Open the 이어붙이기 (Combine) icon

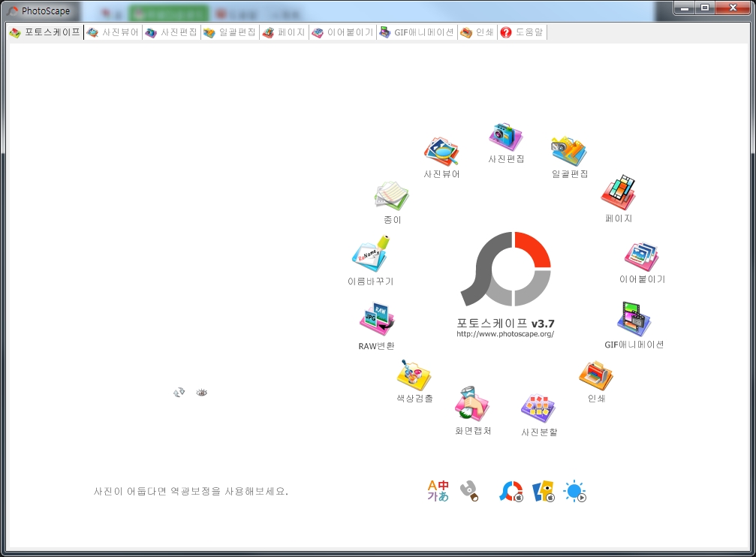(642, 257)
